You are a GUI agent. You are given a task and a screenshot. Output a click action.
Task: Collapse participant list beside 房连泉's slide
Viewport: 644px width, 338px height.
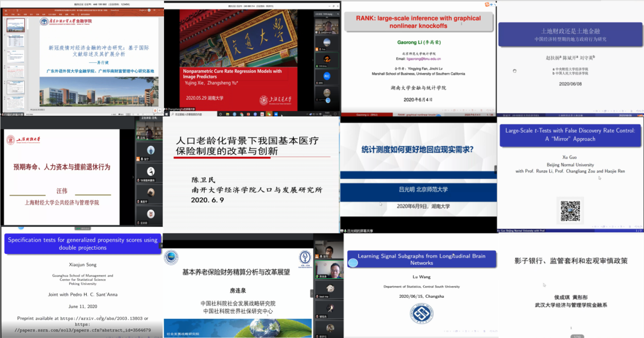click(x=311, y=293)
